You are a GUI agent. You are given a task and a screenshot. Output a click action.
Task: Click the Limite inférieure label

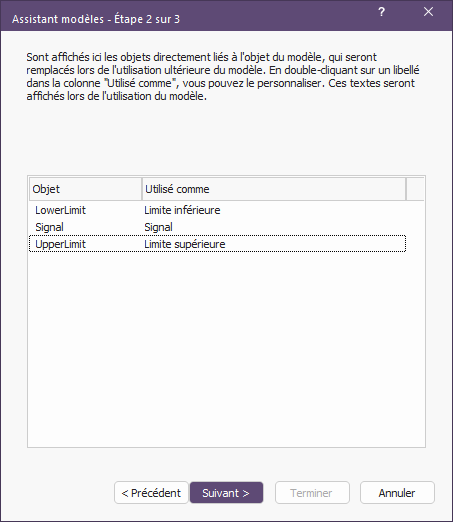tap(182, 210)
